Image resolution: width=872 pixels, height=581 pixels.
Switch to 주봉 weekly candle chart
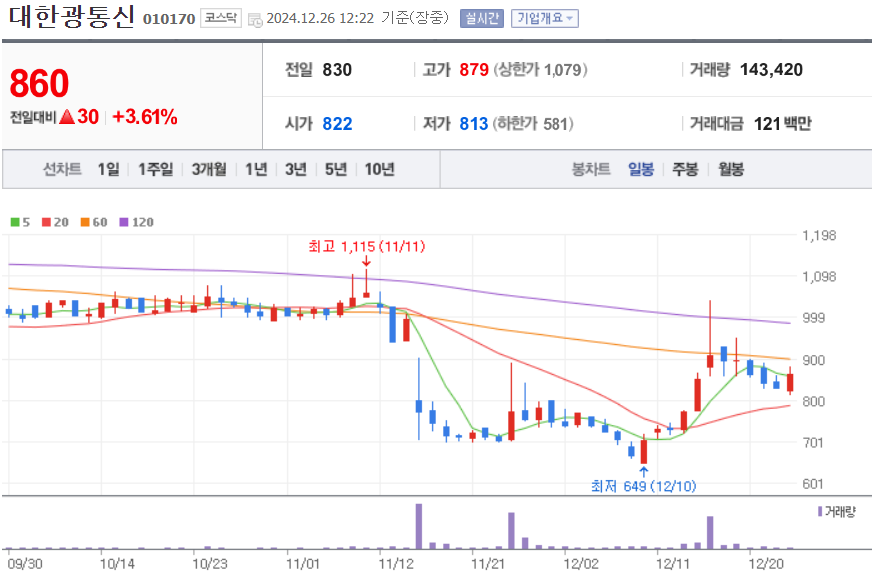coord(685,169)
